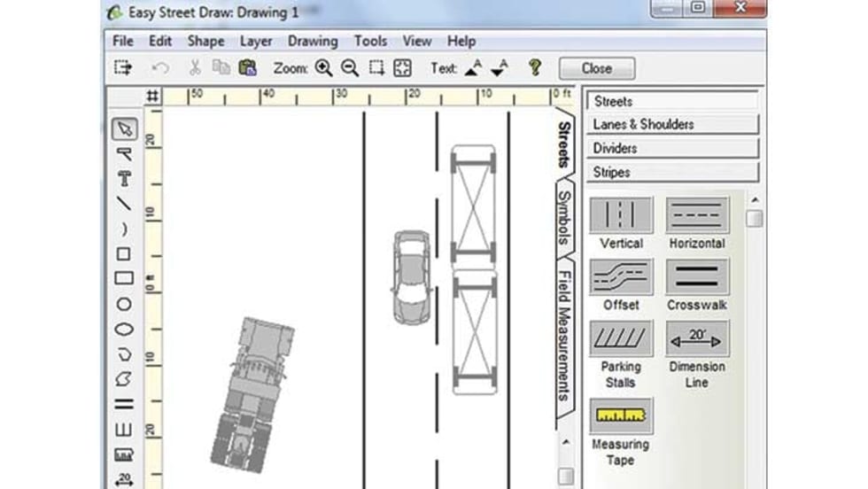The width and height of the screenshot is (868, 489).
Task: Switch to the Symbols vertical tab
Action: [564, 217]
